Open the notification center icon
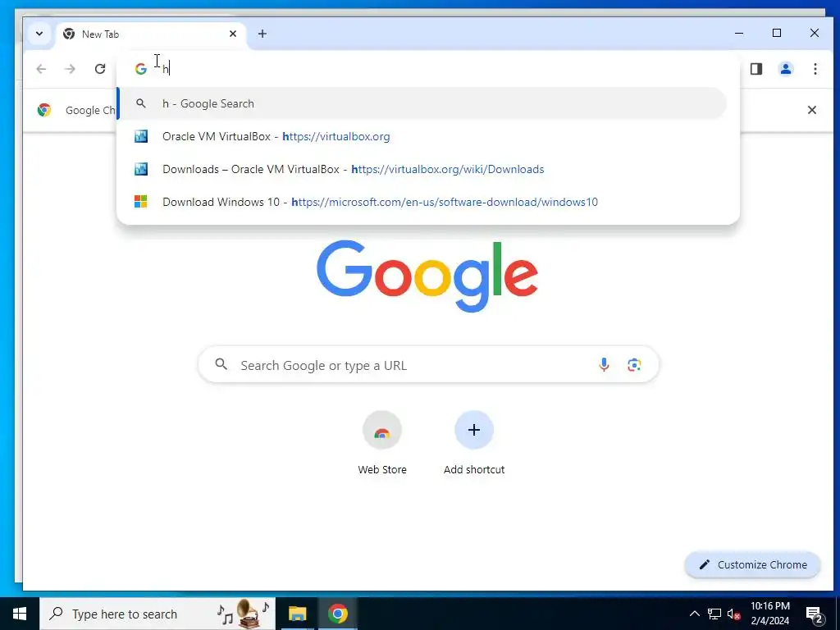Viewport: 840px width, 630px height. click(815, 614)
